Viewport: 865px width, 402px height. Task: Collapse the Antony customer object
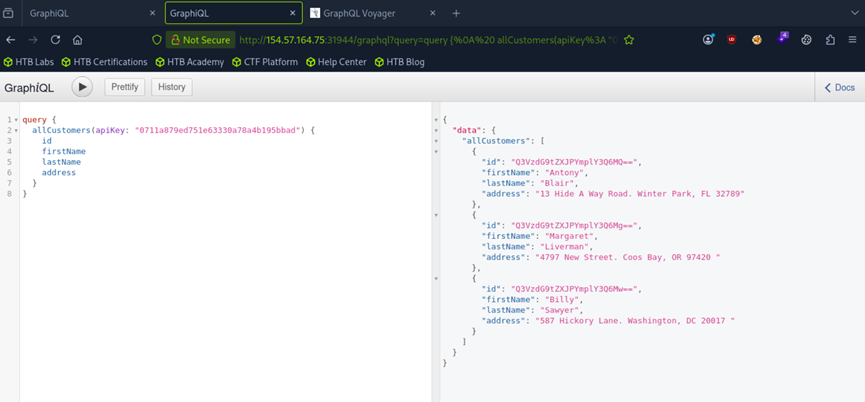pos(436,152)
